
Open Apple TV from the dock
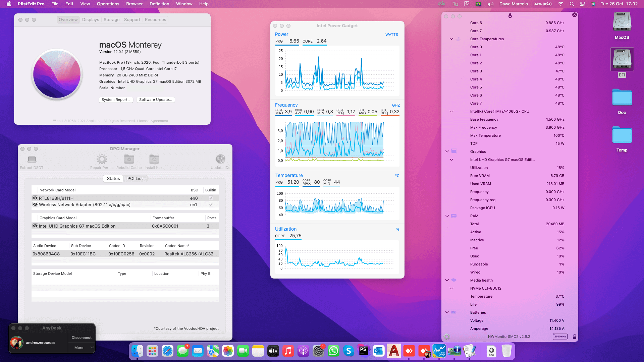tap(273, 351)
